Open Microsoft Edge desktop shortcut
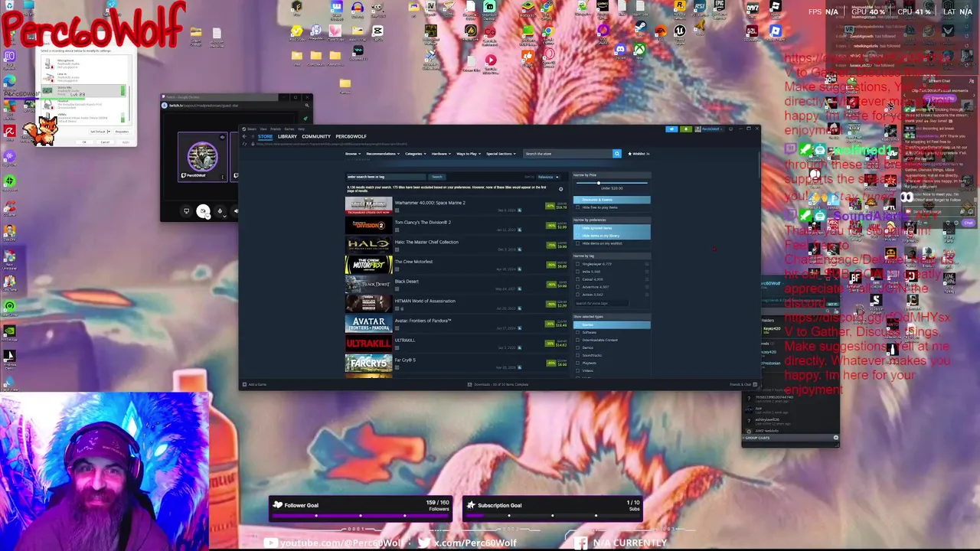This screenshot has width=980, height=551. click(x=10, y=80)
